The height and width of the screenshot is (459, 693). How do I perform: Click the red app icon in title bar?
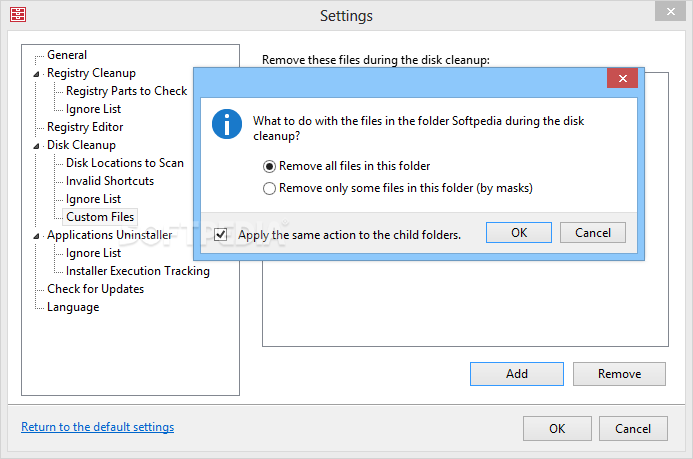(x=18, y=14)
